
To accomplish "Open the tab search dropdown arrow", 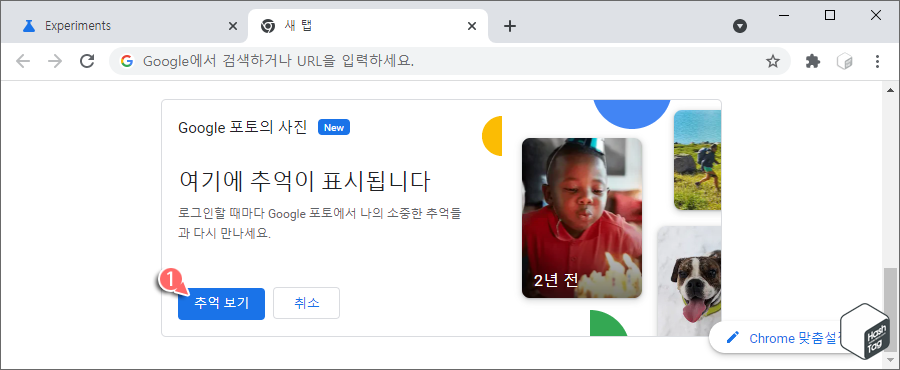I will pos(740,26).
